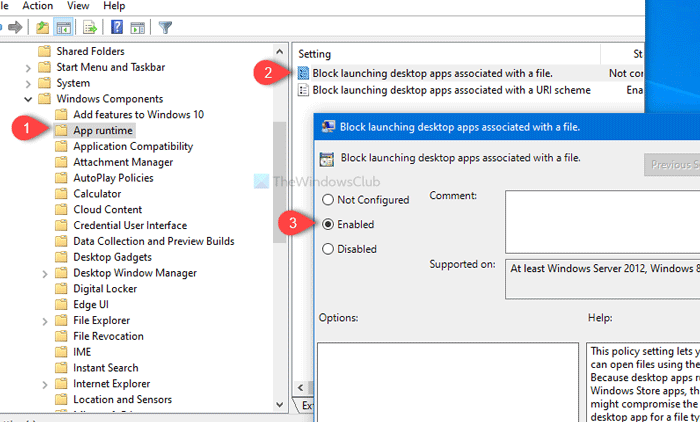Click the policy icon for the URI scheme setting
The image size is (700, 422).
point(303,90)
